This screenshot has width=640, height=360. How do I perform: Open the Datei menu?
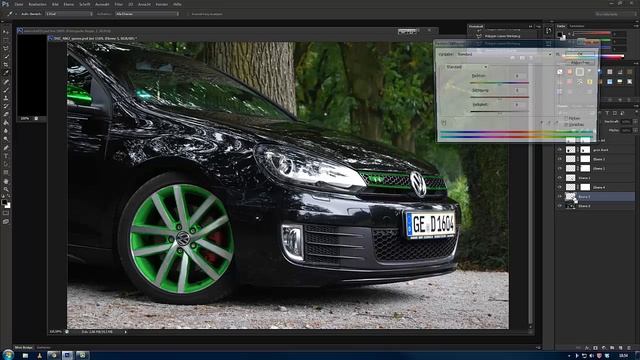click(x=19, y=4)
